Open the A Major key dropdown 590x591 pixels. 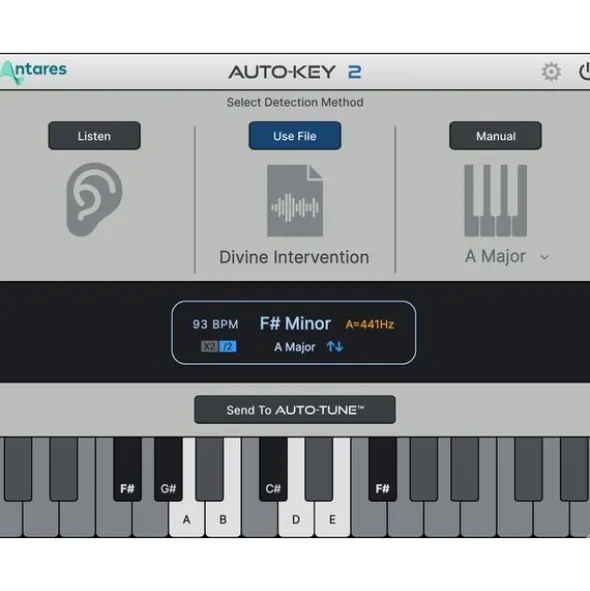coord(507,257)
